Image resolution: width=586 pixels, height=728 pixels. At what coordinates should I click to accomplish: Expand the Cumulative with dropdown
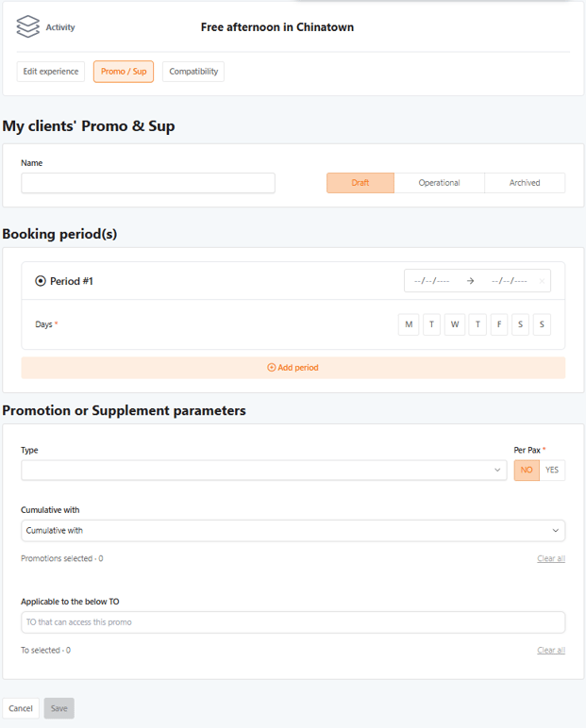[293, 531]
